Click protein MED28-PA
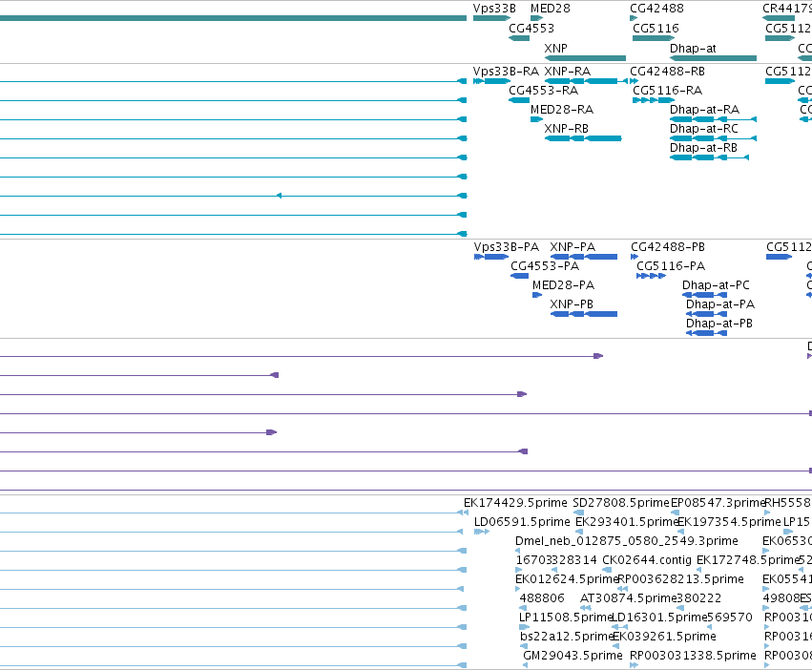Viewport: 812px width, 670px height. (563, 285)
